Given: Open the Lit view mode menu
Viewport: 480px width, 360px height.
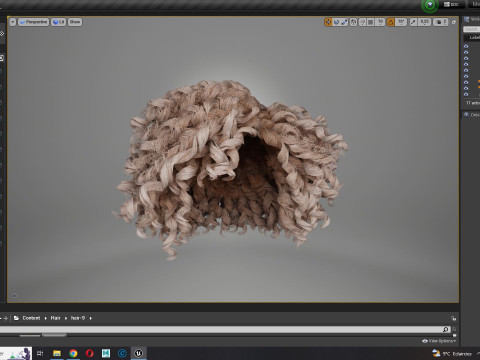Looking at the screenshot, I should click(58, 22).
